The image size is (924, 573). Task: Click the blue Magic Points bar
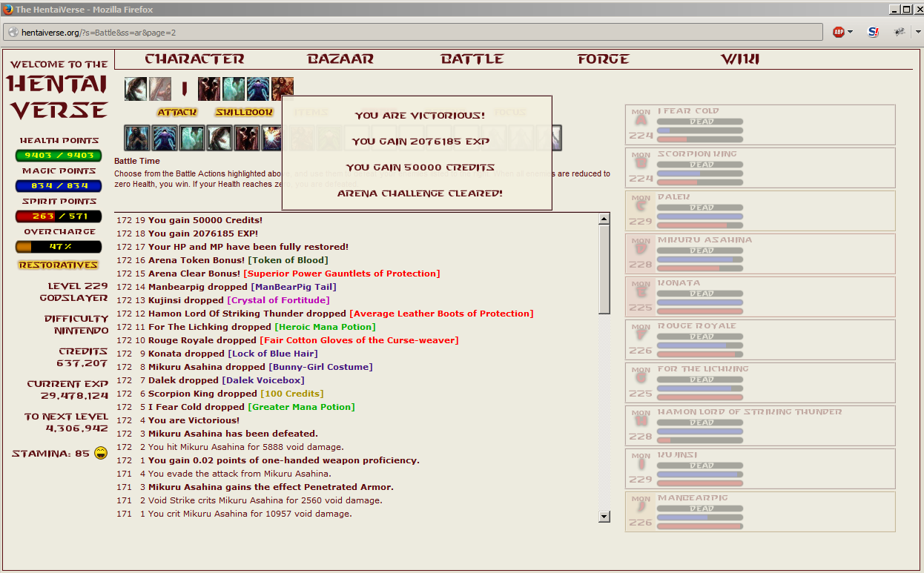tap(59, 186)
